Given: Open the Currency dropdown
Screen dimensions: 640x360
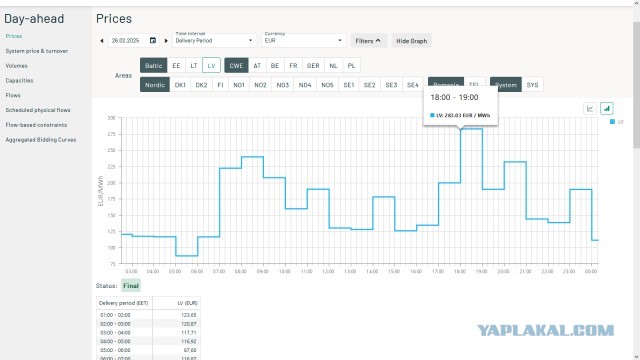Looking at the screenshot, I should (303, 40).
